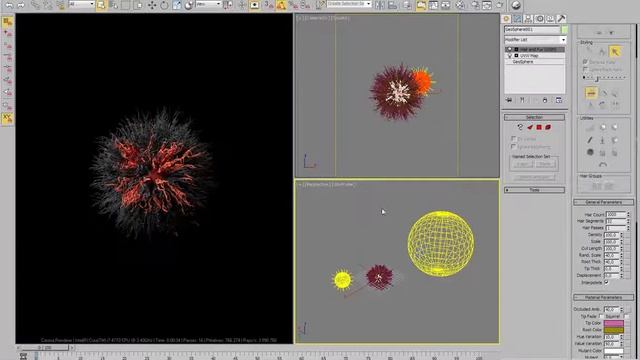Open the Rendered Frame Window
The height and width of the screenshot is (360, 640).
(x=487, y=5)
